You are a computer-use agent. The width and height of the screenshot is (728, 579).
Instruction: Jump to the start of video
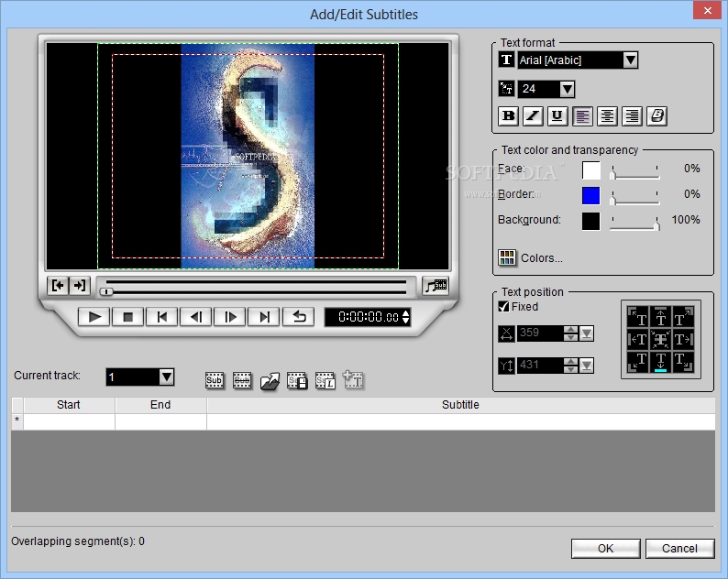coord(162,317)
